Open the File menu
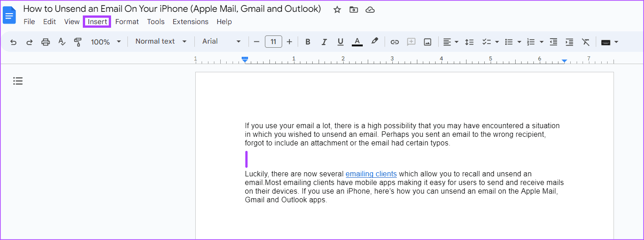Viewport: 644px width, 240px height. (29, 22)
